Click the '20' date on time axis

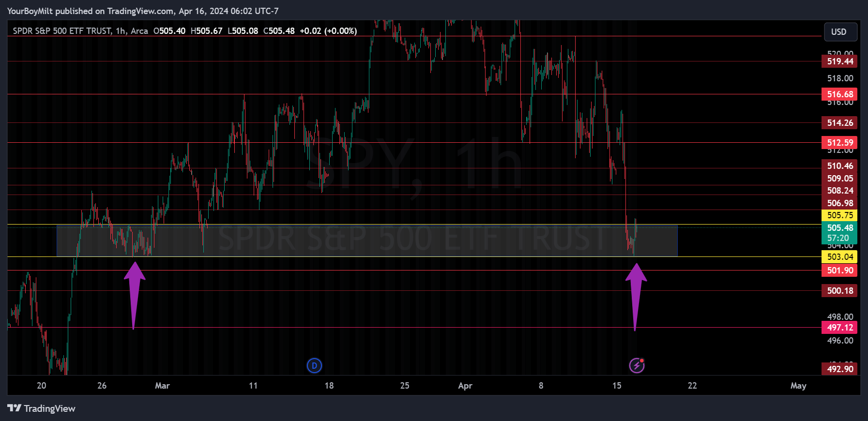pos(42,386)
